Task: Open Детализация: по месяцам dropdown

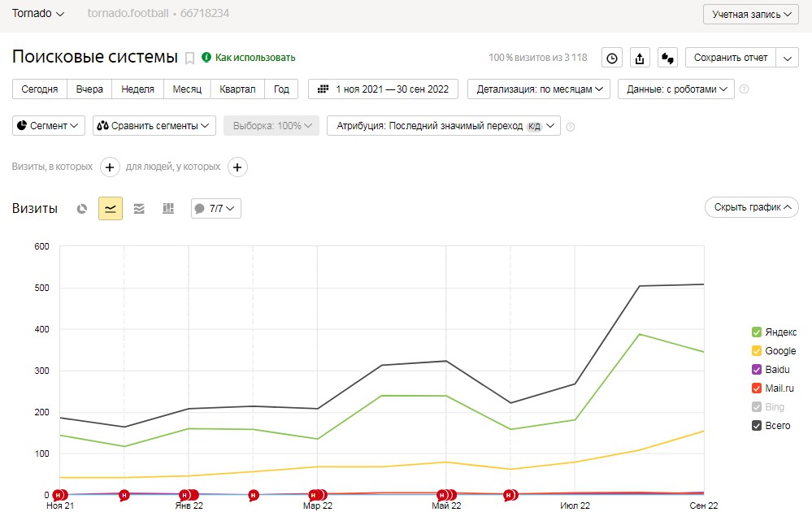Action: click(539, 89)
